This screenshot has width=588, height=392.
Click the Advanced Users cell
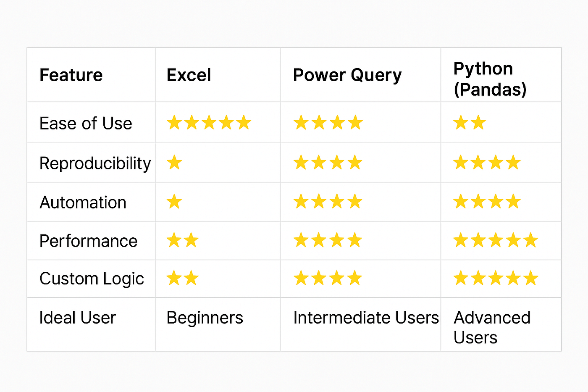[x=492, y=328]
